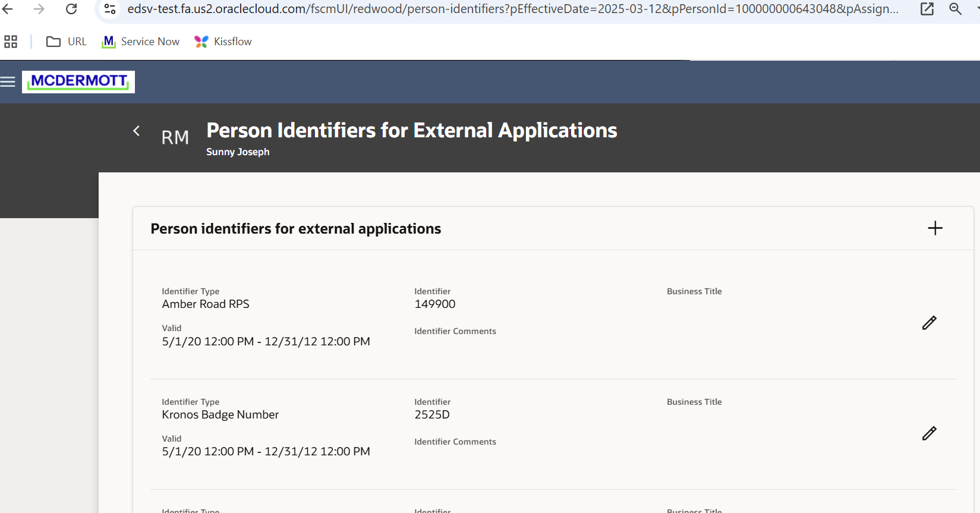Select identifier value 2525D
980x513 pixels.
[432, 414]
